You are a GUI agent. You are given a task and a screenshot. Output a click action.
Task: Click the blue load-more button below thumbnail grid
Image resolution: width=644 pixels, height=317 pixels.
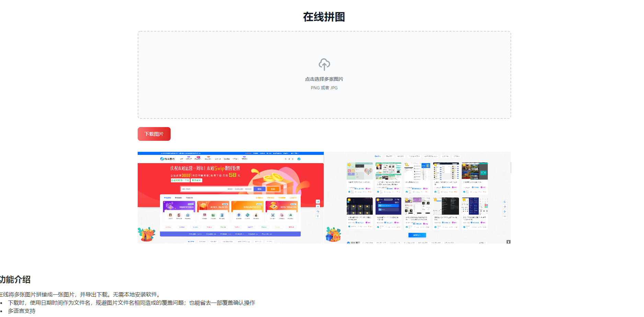pyautogui.click(x=417, y=235)
